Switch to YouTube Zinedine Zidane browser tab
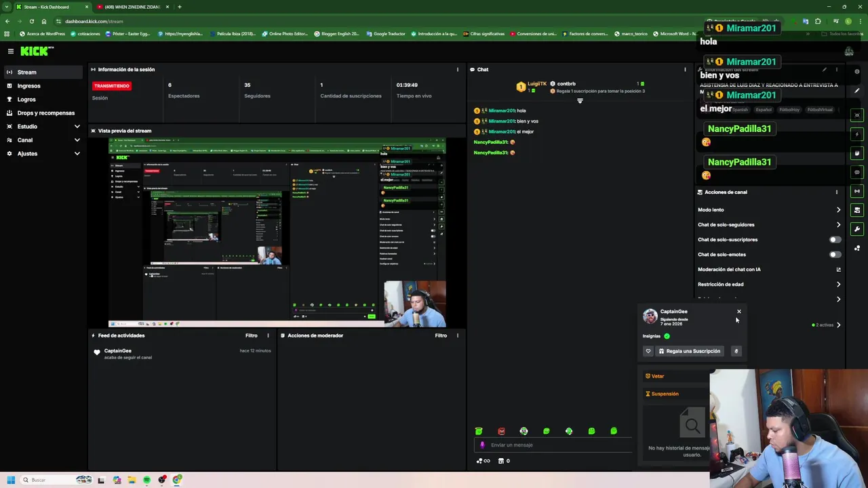This screenshot has width=868, height=488. [132, 7]
